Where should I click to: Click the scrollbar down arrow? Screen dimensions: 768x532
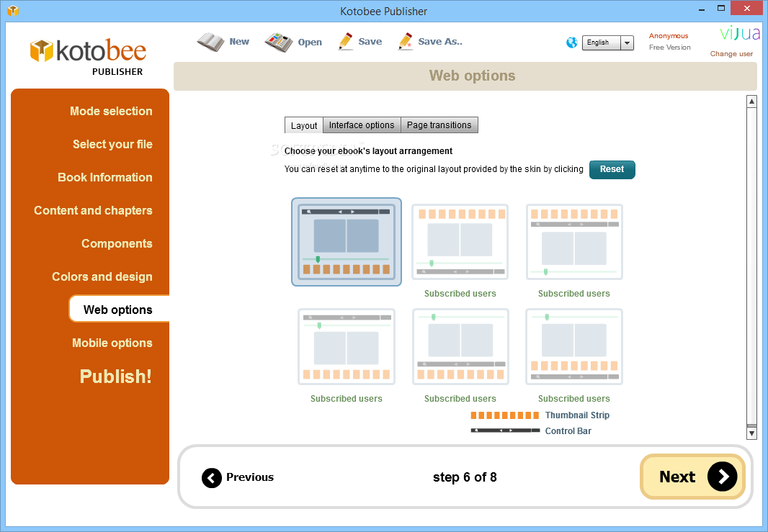pyautogui.click(x=752, y=433)
